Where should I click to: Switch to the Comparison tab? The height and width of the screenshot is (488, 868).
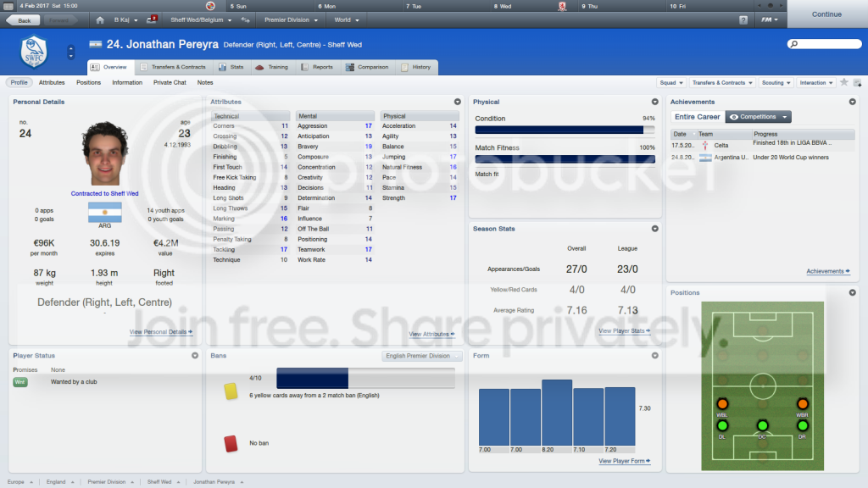[367, 67]
